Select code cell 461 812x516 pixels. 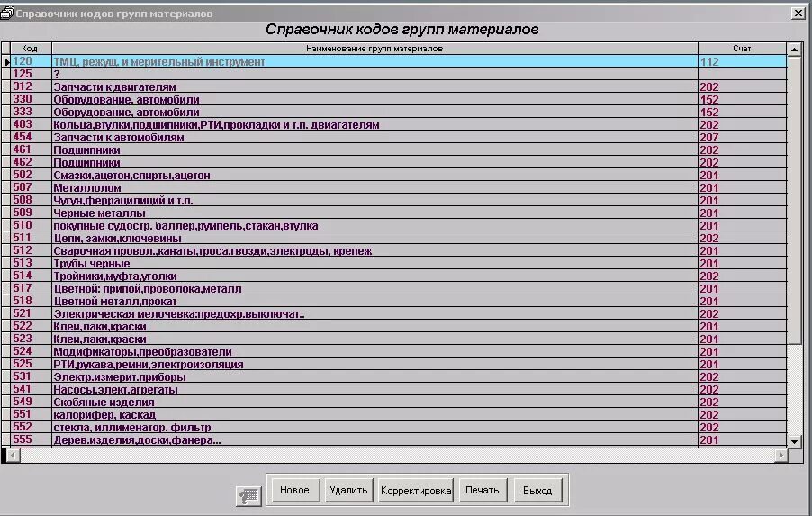tap(31, 149)
